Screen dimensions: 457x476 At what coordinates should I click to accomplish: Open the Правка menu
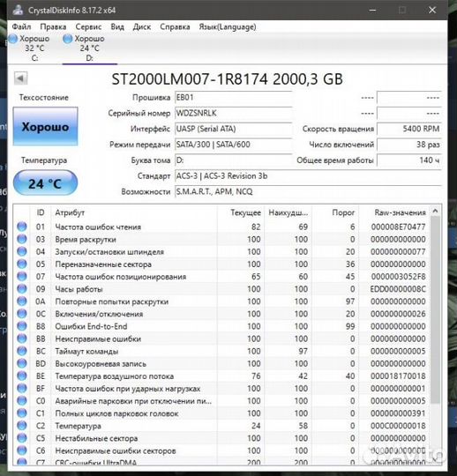(x=53, y=27)
